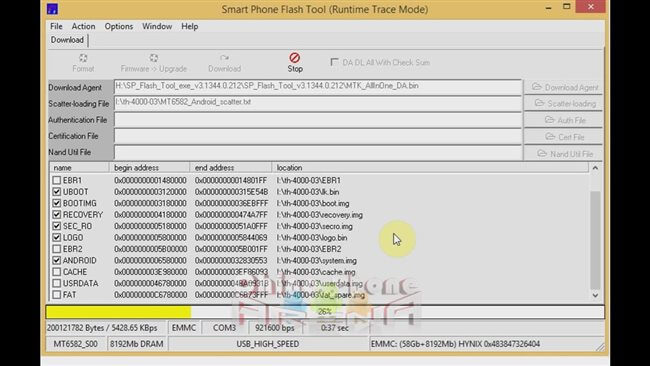Uncheck the BOOTIMG partition checkbox
650x366 pixels.
click(57, 203)
